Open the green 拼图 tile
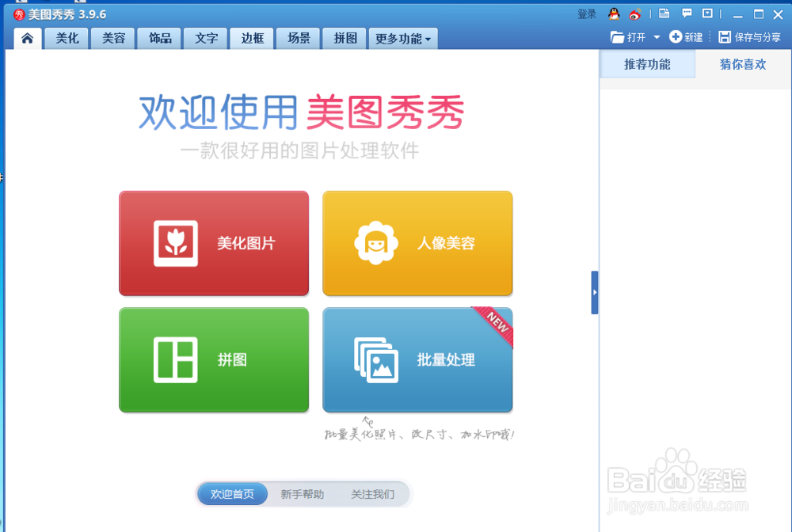 pos(214,360)
